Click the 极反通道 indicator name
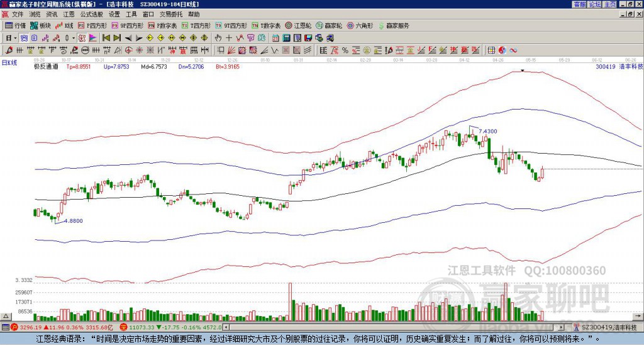 [x=46, y=67]
